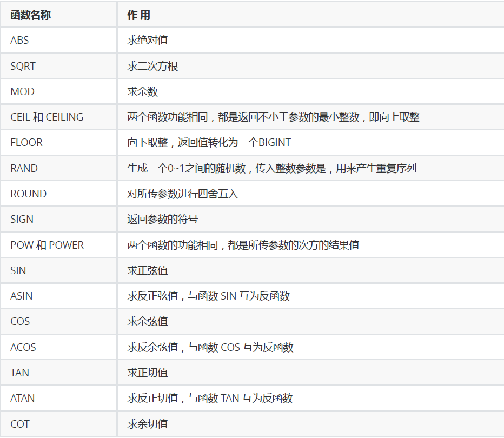Click the description mentioning 向上取整

273,117
